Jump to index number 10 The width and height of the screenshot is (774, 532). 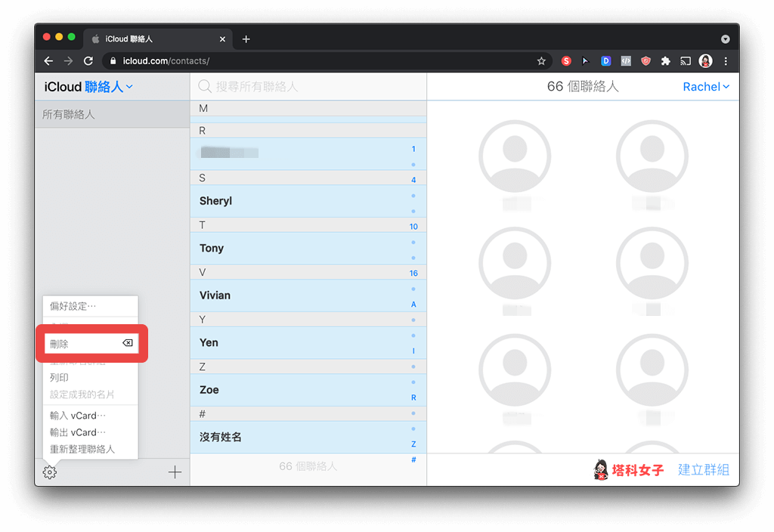pos(413,227)
